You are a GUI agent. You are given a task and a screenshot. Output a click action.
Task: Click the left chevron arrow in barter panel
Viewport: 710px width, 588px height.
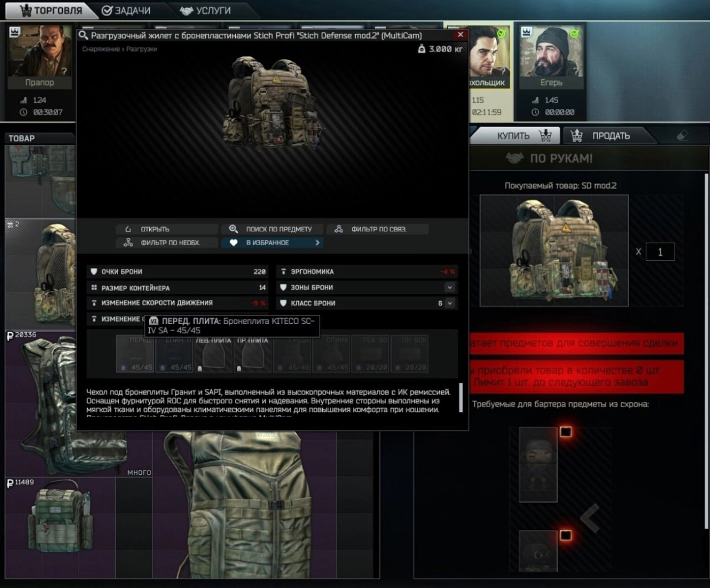(x=590, y=518)
